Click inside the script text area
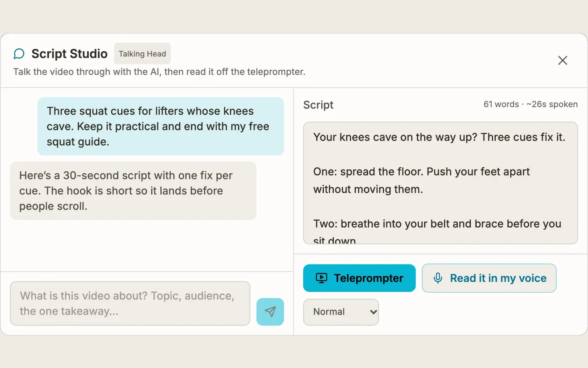The width and height of the screenshot is (588, 368). 441,183
